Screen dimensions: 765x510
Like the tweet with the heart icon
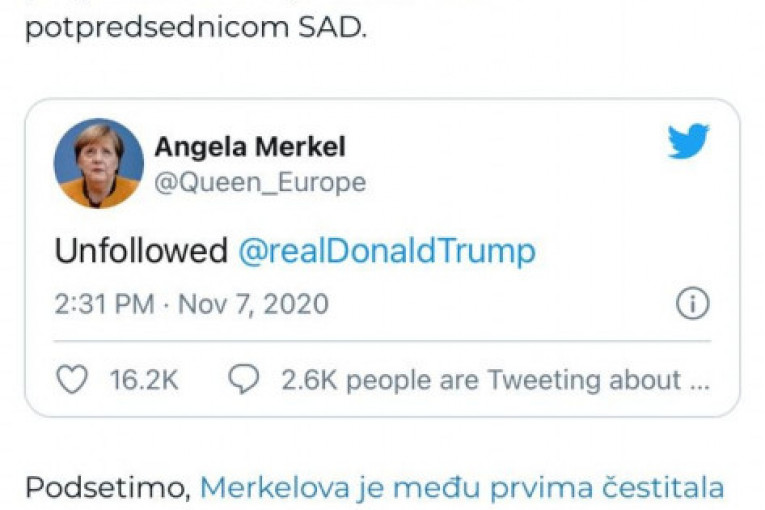click(x=69, y=380)
